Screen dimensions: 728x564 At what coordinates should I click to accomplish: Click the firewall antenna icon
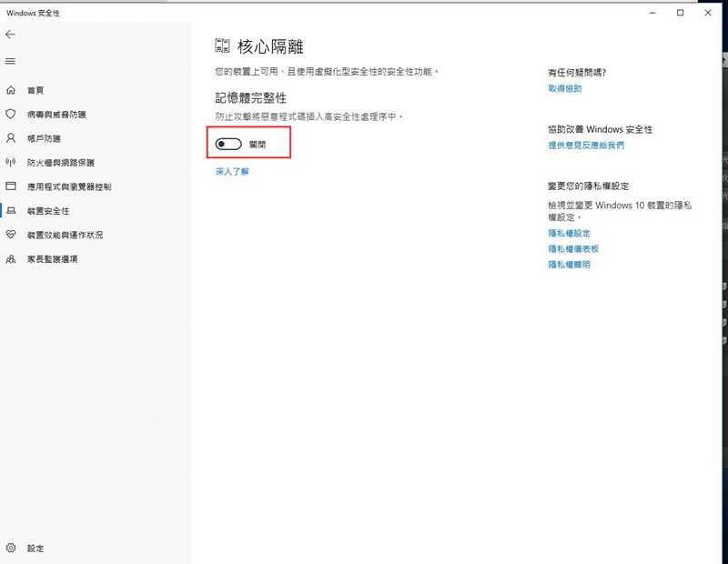pos(11,162)
